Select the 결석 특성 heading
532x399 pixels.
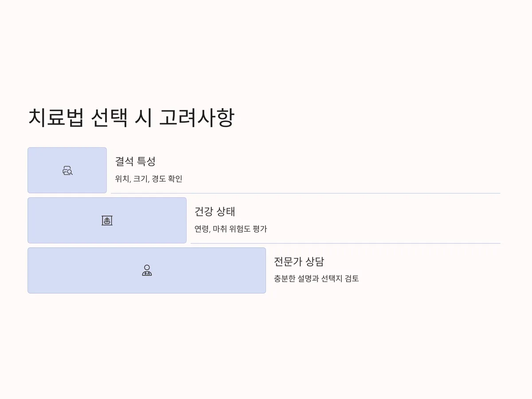(x=135, y=161)
